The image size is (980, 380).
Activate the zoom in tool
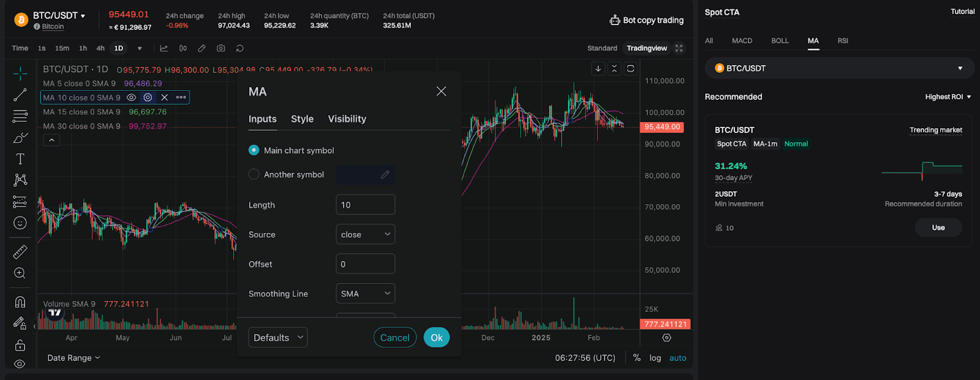pos(20,273)
